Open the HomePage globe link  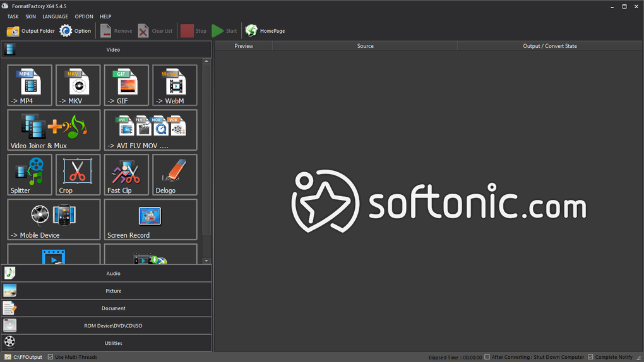point(265,31)
